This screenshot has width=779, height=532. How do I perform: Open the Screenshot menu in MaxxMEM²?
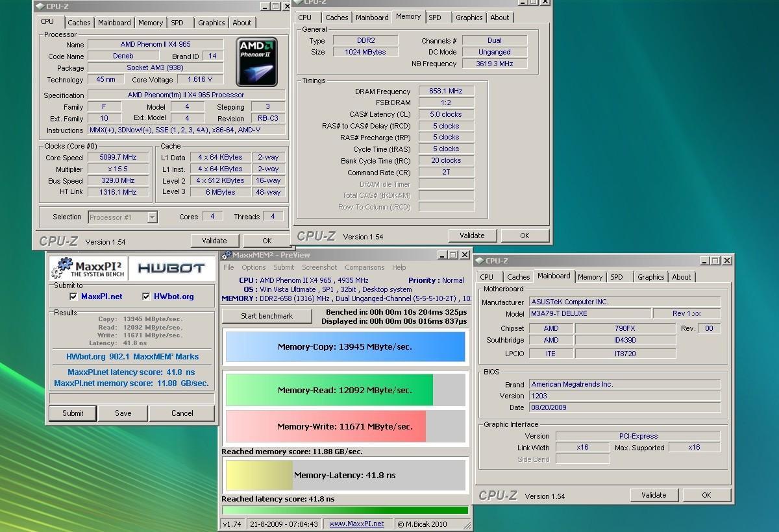319,267
